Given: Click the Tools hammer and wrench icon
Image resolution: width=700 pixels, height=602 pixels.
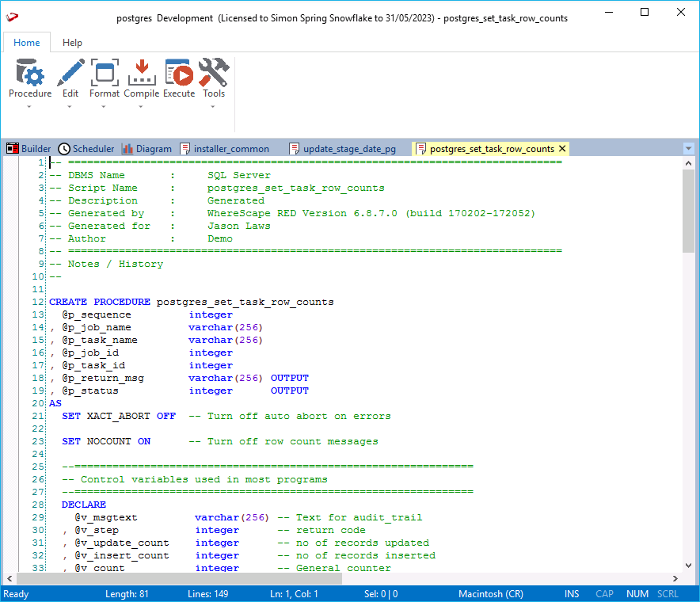Looking at the screenshot, I should pyautogui.click(x=214, y=73).
